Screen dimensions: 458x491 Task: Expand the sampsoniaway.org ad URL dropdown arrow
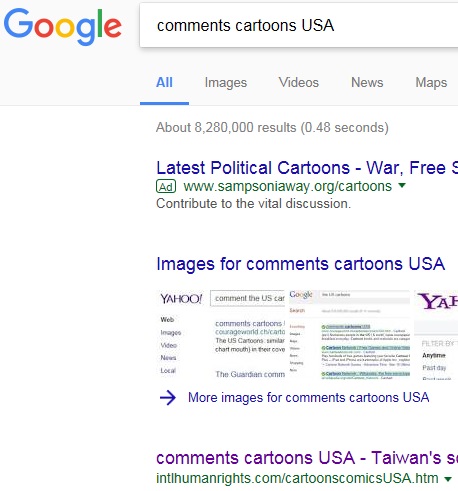click(x=402, y=185)
